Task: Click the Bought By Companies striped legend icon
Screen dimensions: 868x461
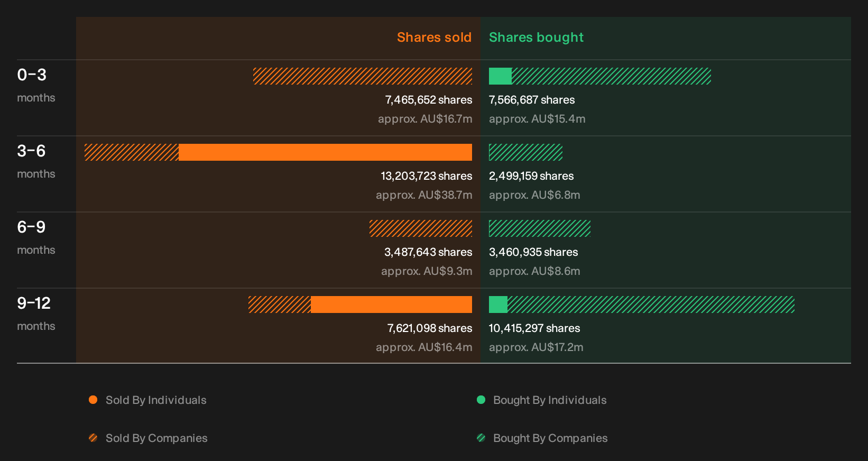Action: point(481,438)
